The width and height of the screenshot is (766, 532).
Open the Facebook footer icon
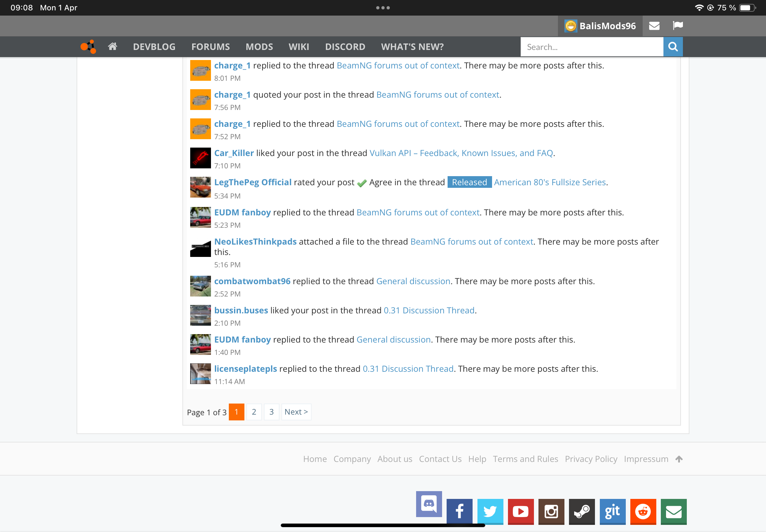(x=459, y=512)
